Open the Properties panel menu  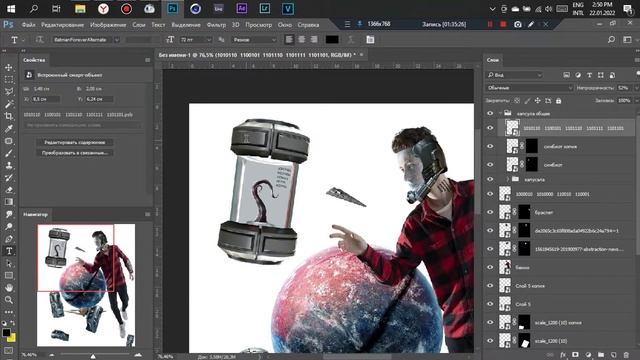click(x=147, y=60)
